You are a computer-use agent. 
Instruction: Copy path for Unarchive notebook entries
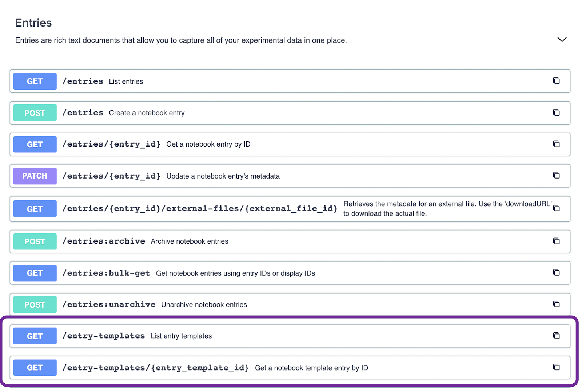[x=556, y=304]
